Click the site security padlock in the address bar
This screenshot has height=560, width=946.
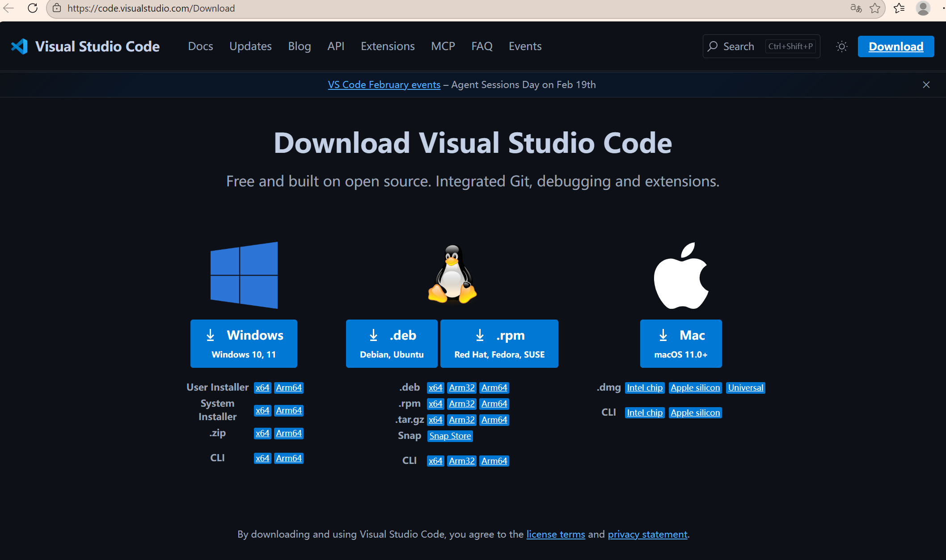point(56,8)
